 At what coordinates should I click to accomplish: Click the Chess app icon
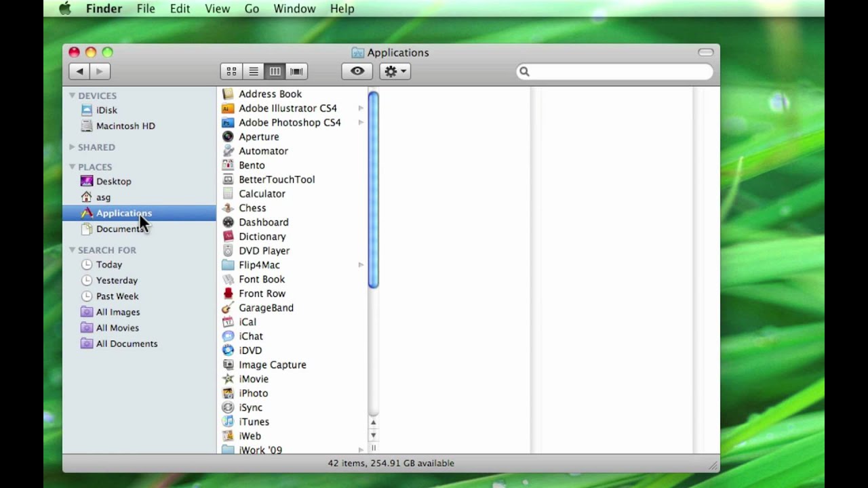(228, 208)
